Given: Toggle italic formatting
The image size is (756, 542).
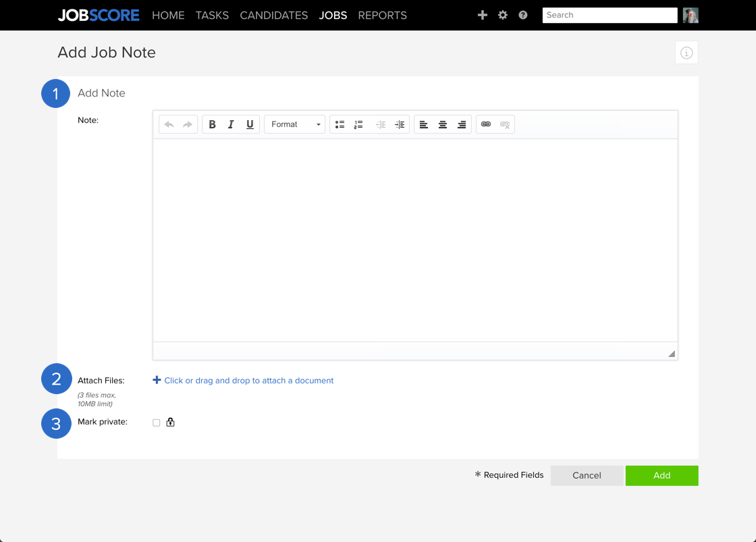Looking at the screenshot, I should point(231,124).
